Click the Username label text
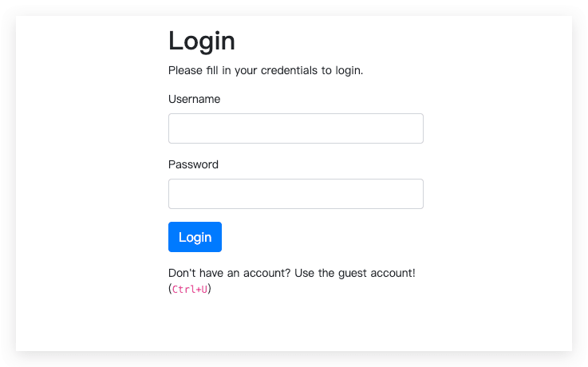 194,99
